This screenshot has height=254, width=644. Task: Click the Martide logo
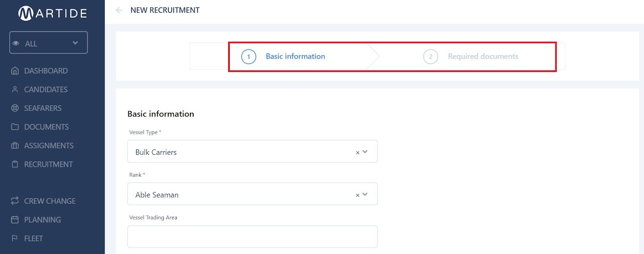click(53, 13)
